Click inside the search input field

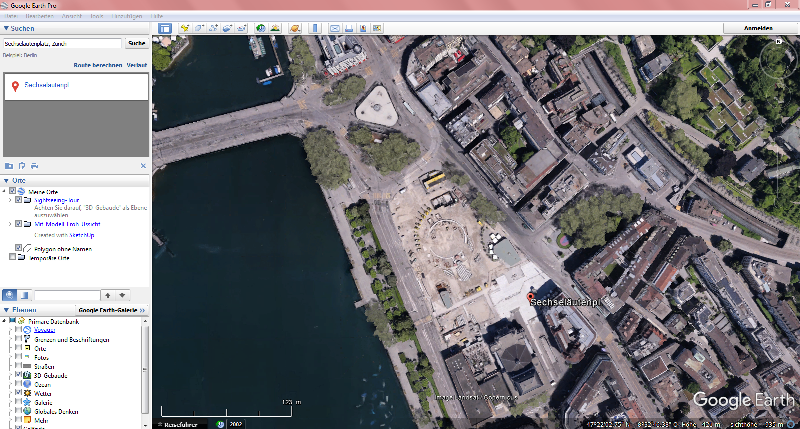tap(60, 43)
